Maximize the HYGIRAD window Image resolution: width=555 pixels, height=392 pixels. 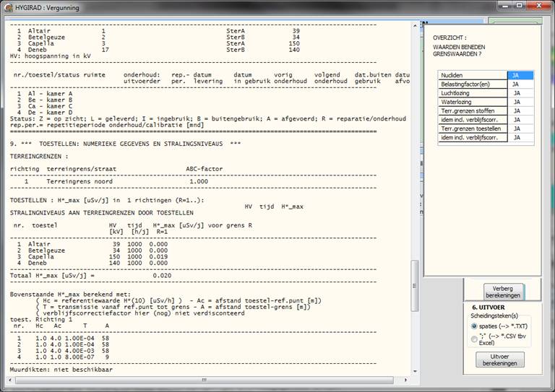point(520,5)
